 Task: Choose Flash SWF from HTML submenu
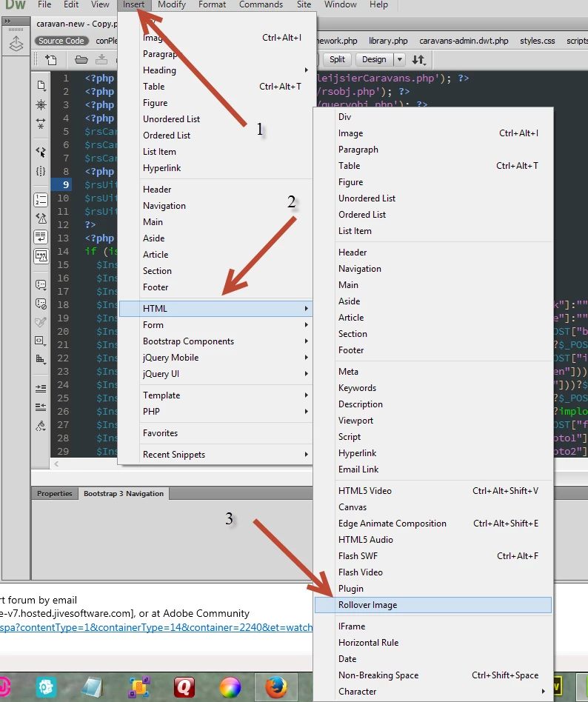point(432,556)
